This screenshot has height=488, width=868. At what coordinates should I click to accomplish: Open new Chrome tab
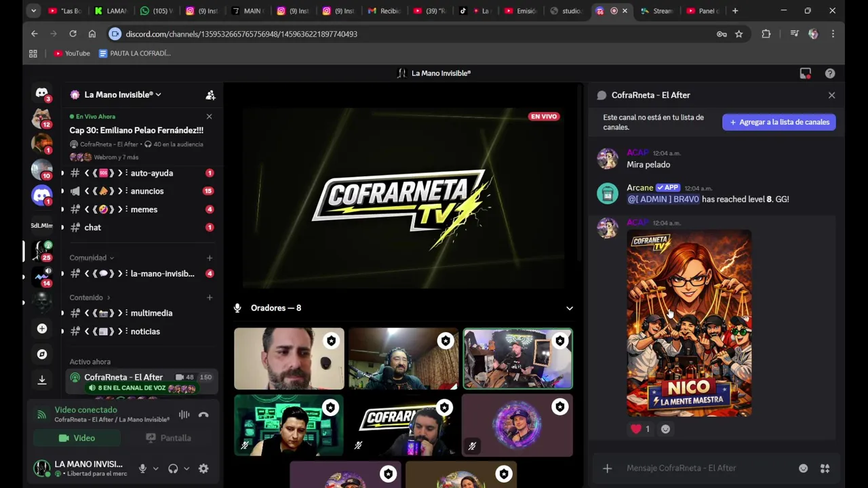(x=734, y=11)
